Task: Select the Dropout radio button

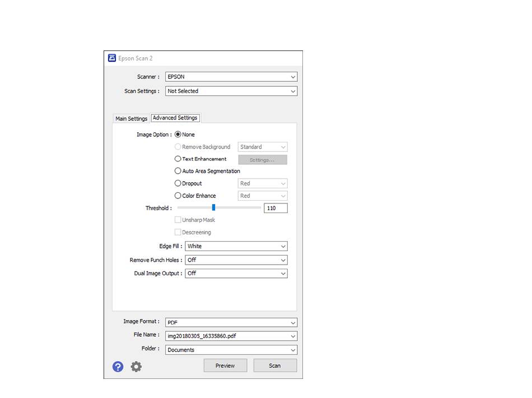Action: [x=178, y=183]
